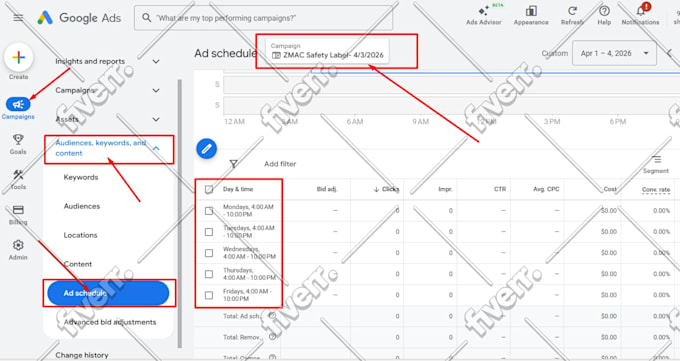Click the search magnifier icon
Image resolution: width=680 pixels, height=361 pixels.
(x=147, y=18)
